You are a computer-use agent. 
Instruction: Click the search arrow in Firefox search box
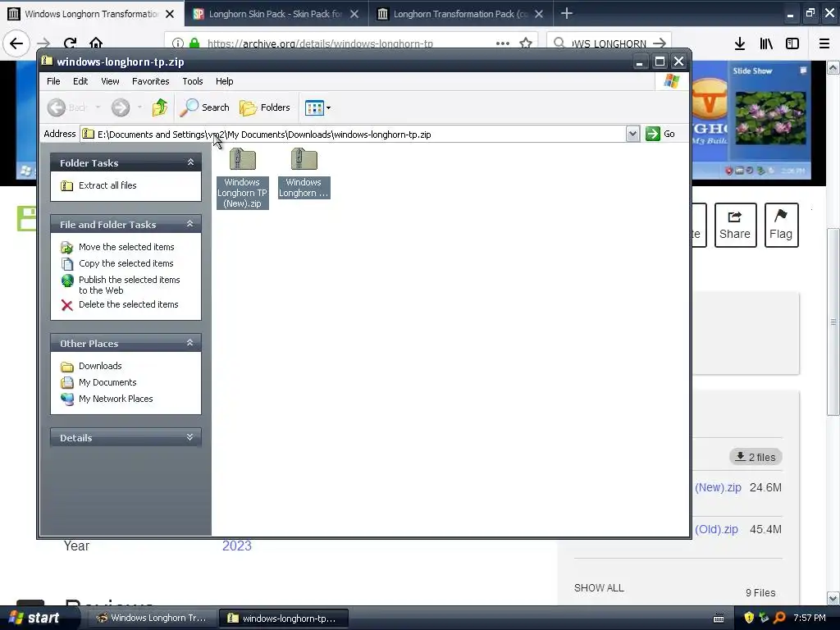pyautogui.click(x=660, y=43)
